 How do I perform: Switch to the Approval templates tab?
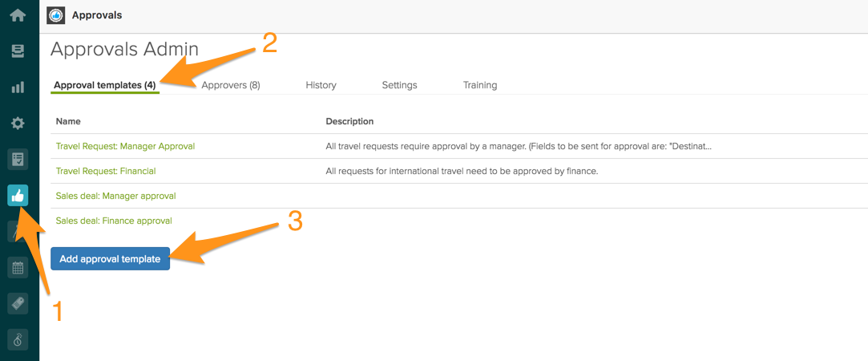[105, 85]
